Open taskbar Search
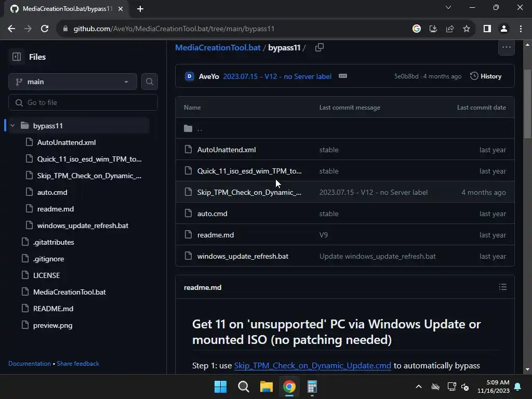 click(243, 387)
